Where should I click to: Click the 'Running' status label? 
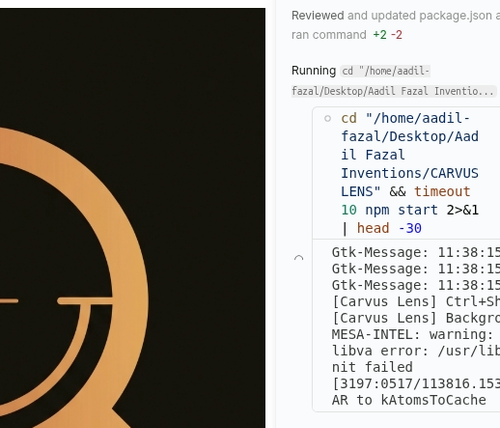(x=313, y=71)
